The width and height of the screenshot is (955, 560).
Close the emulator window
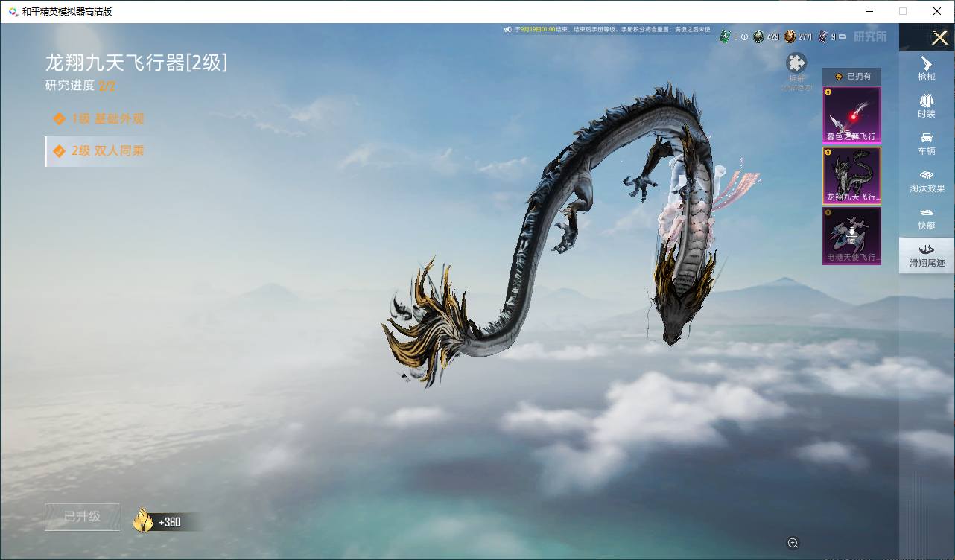point(937,11)
